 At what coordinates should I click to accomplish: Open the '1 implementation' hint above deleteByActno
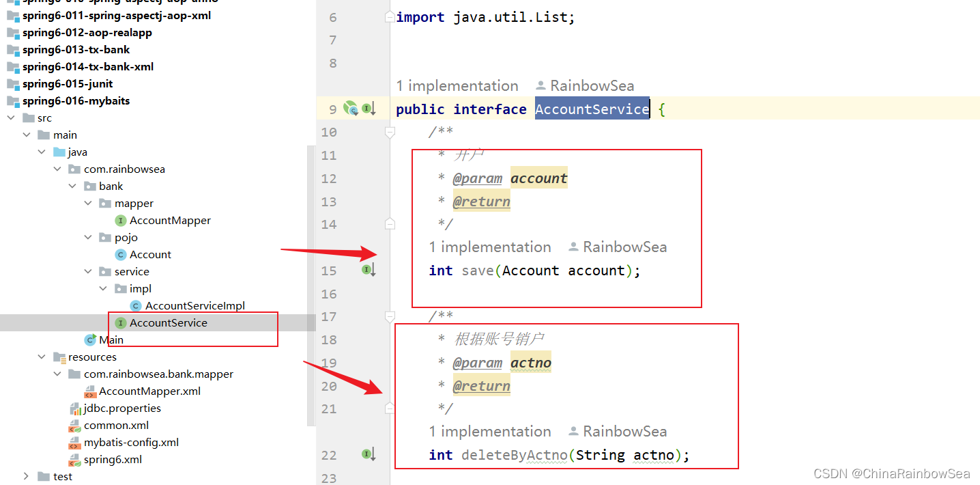coord(490,431)
